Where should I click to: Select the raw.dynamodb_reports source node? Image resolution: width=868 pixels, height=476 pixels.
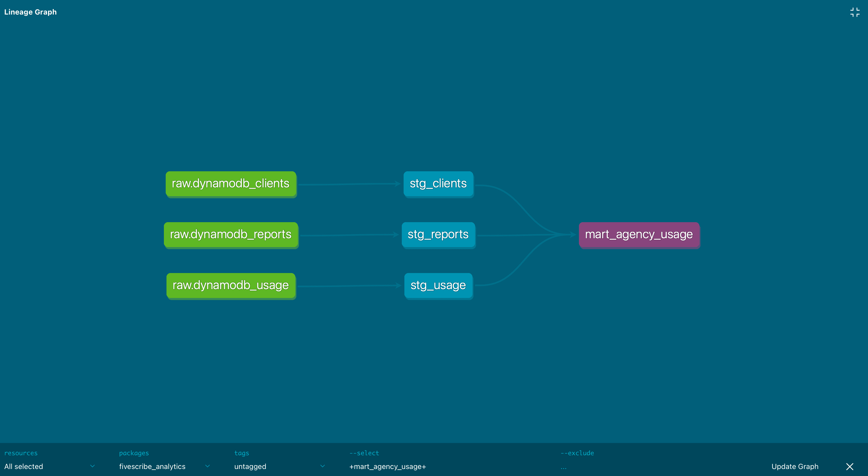point(230,235)
